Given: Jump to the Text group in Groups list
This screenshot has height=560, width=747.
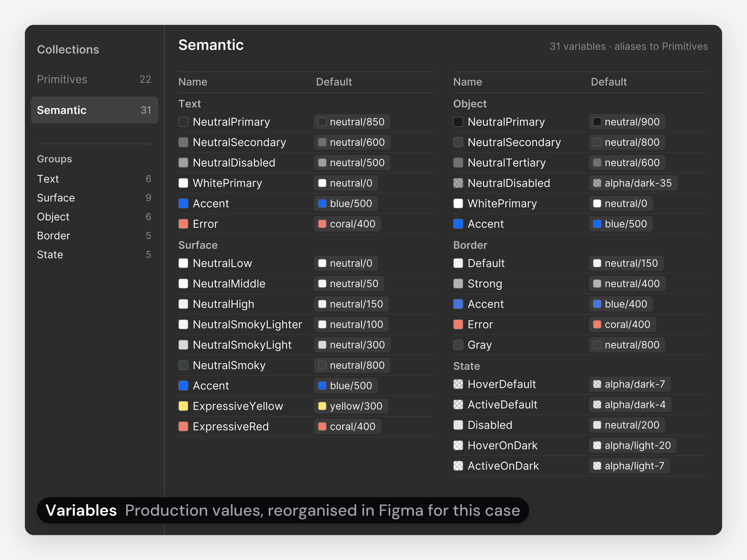Looking at the screenshot, I should pyautogui.click(x=94, y=179).
